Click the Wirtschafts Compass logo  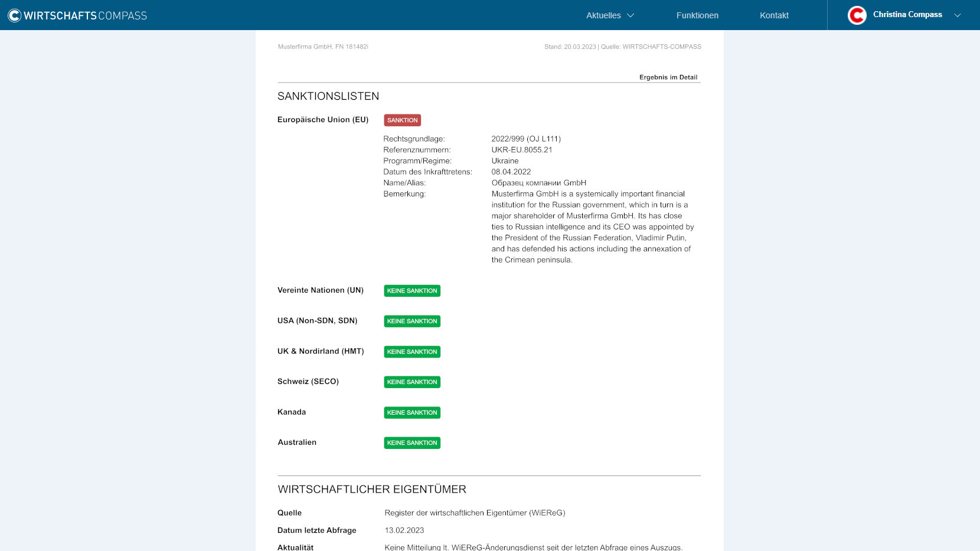(x=77, y=15)
